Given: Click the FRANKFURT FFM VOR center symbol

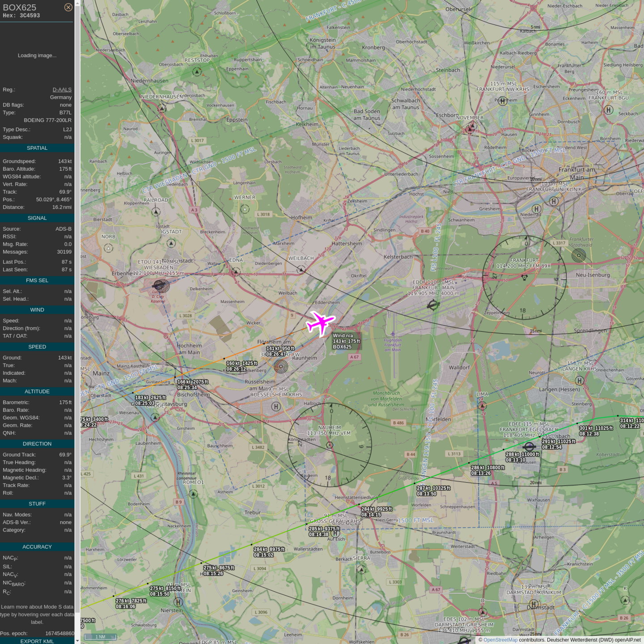Looking at the screenshot, I should click(525, 277).
